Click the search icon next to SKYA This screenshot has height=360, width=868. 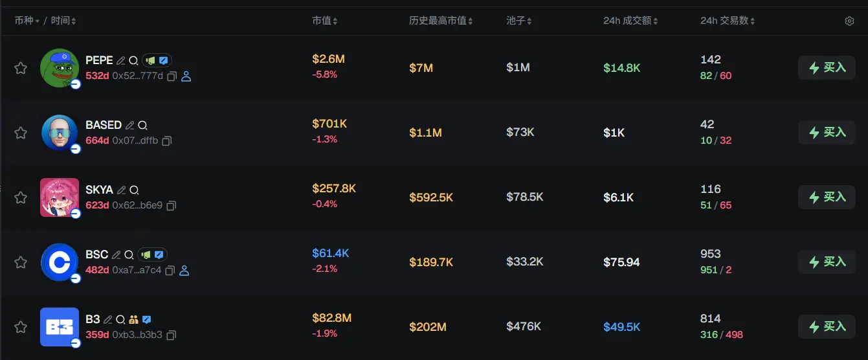pos(134,190)
